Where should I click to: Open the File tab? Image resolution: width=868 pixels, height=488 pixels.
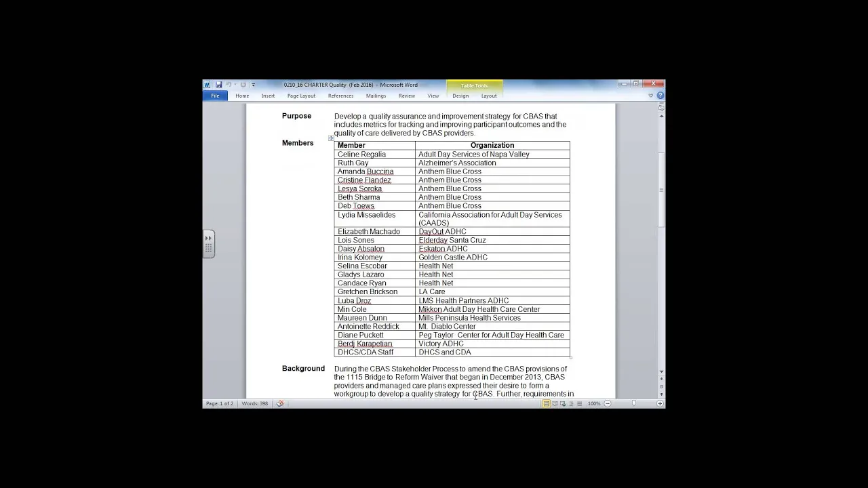[215, 96]
